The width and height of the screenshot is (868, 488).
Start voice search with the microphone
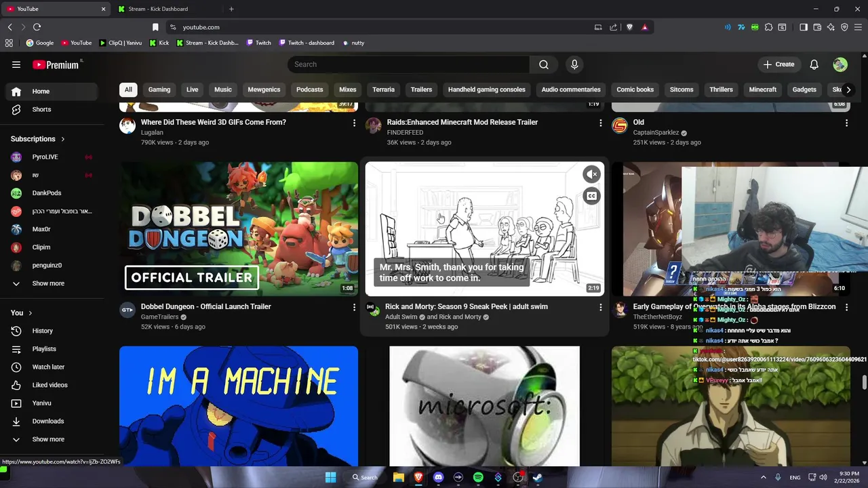pyautogui.click(x=574, y=64)
